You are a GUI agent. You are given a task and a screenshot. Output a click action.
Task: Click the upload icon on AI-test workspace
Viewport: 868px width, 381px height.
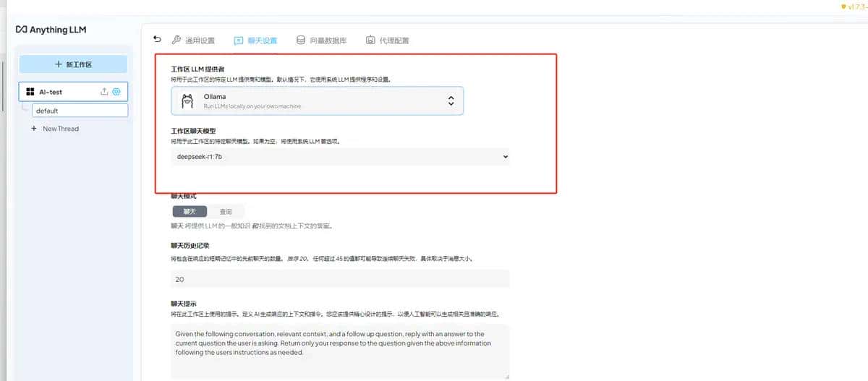point(103,92)
